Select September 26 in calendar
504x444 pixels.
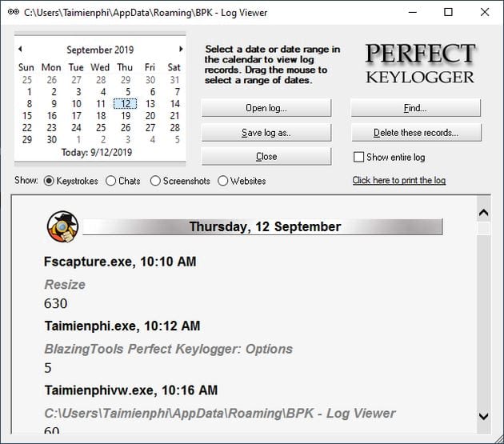tap(126, 128)
